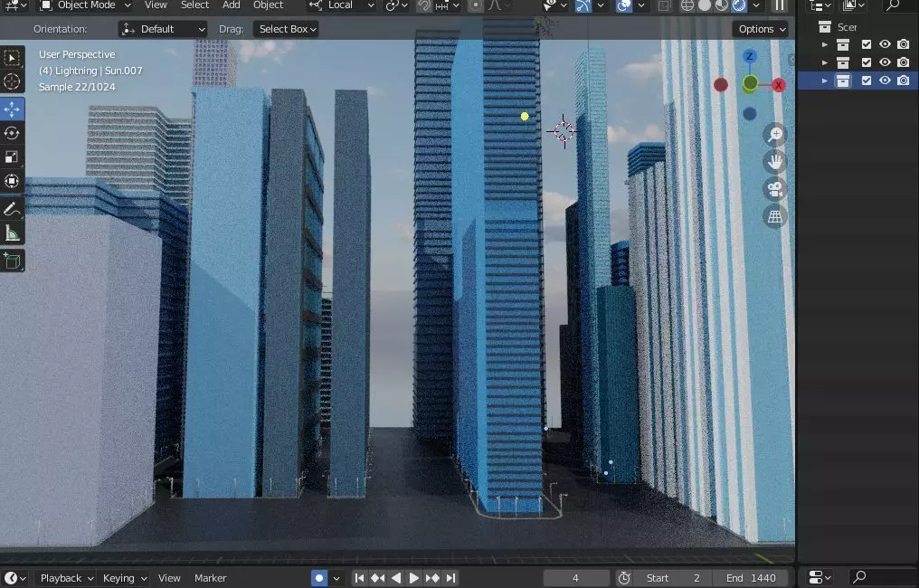
Task: Choose the Move tool
Action: (x=12, y=109)
